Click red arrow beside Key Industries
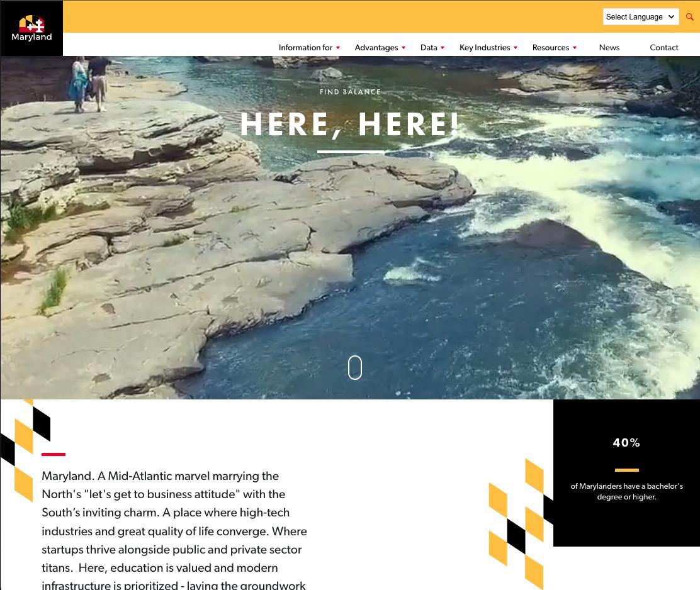The width and height of the screenshot is (700, 590). pos(516,48)
